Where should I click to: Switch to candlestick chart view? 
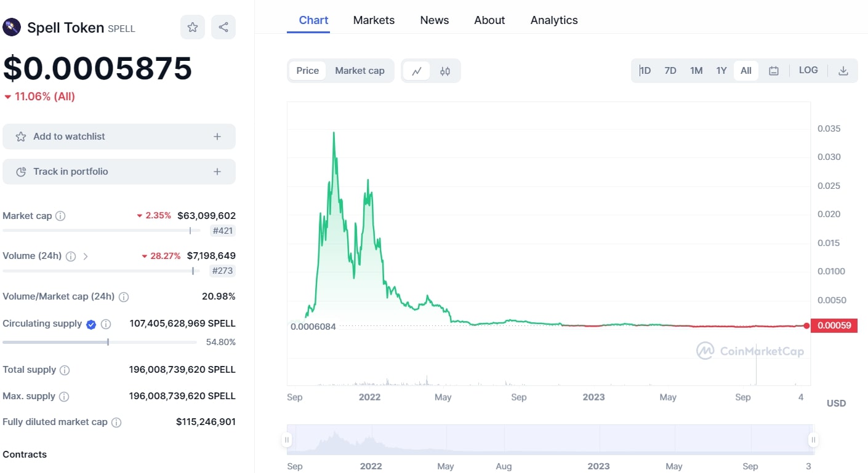pyautogui.click(x=445, y=71)
